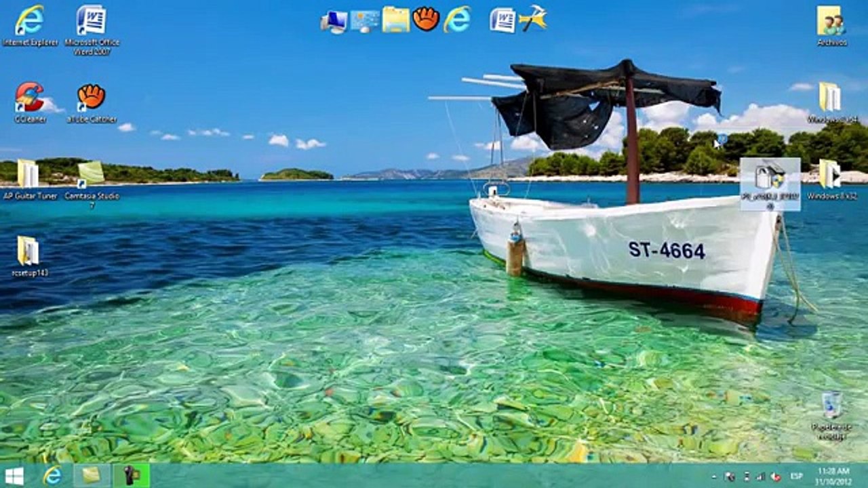Select the Windows 8 x64 folder

[x=831, y=102]
